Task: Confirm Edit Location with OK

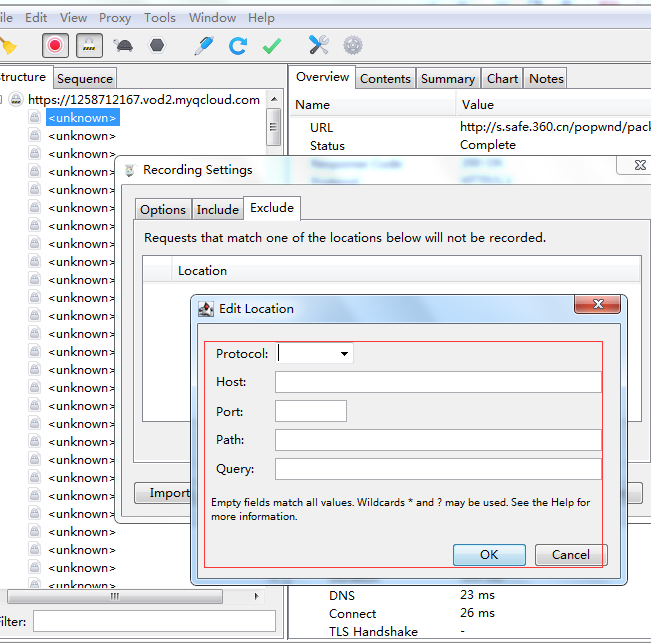Action: coord(489,555)
